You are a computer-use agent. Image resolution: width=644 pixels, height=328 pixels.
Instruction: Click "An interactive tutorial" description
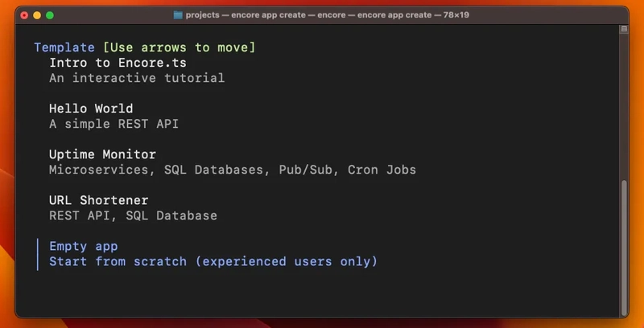(137, 78)
